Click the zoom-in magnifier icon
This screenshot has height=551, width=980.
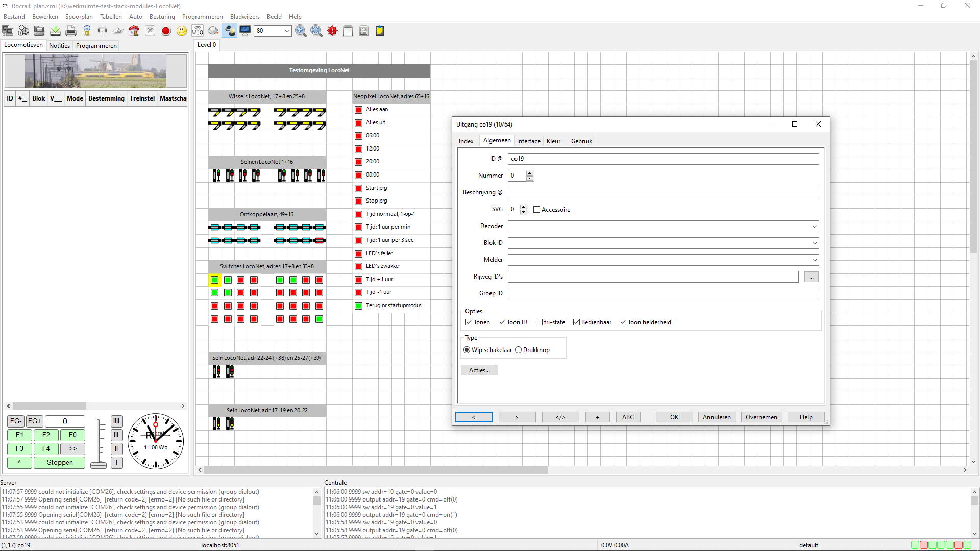pyautogui.click(x=301, y=31)
